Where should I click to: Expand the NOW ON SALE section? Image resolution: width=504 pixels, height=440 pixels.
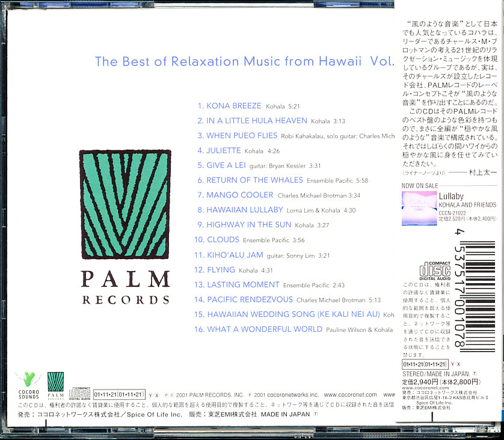(x=421, y=186)
